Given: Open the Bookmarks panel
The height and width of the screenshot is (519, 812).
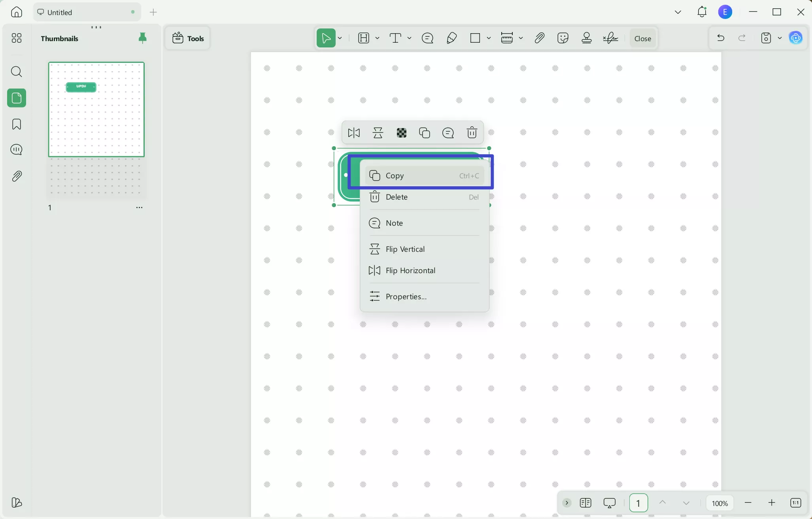Looking at the screenshot, I should tap(16, 124).
